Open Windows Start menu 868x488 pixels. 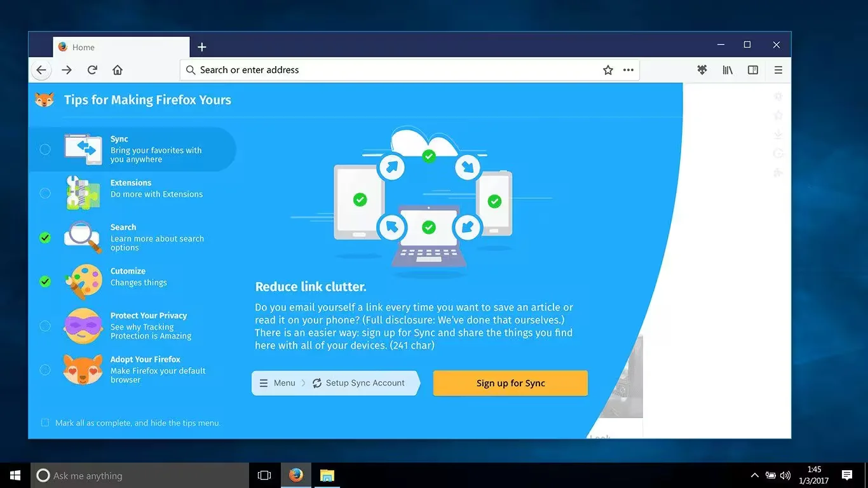[15, 475]
